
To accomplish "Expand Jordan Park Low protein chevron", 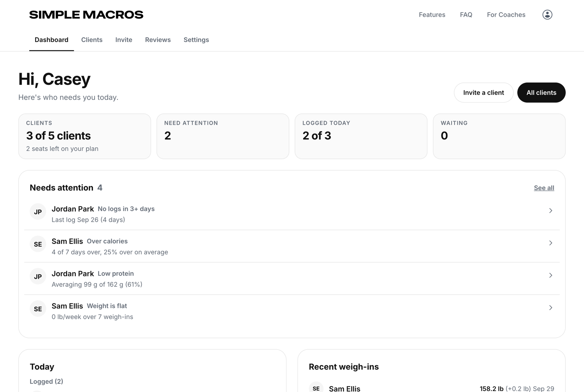I will coord(550,275).
